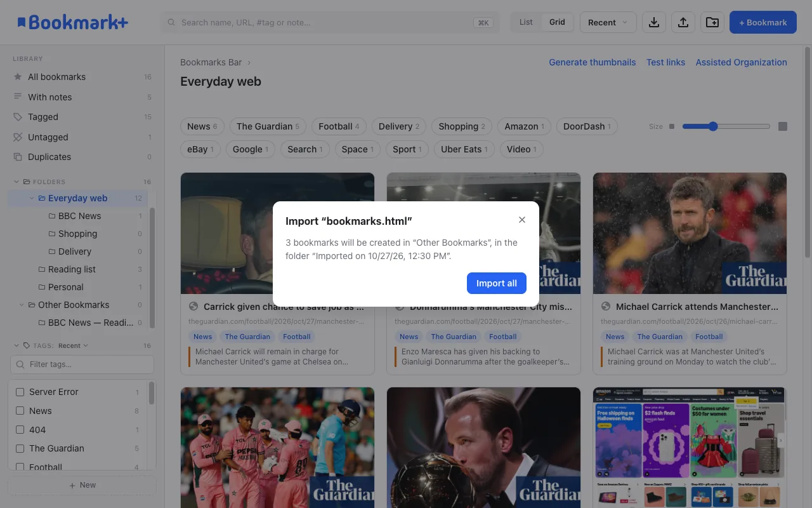Collapse the Other Bookmarks folder
This screenshot has width=812, height=508.
[x=22, y=305]
